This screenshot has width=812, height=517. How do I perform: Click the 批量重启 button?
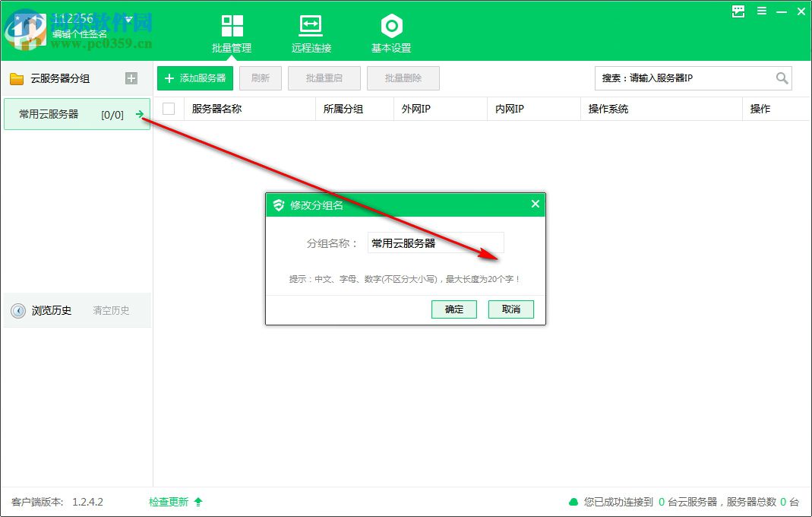pyautogui.click(x=324, y=78)
